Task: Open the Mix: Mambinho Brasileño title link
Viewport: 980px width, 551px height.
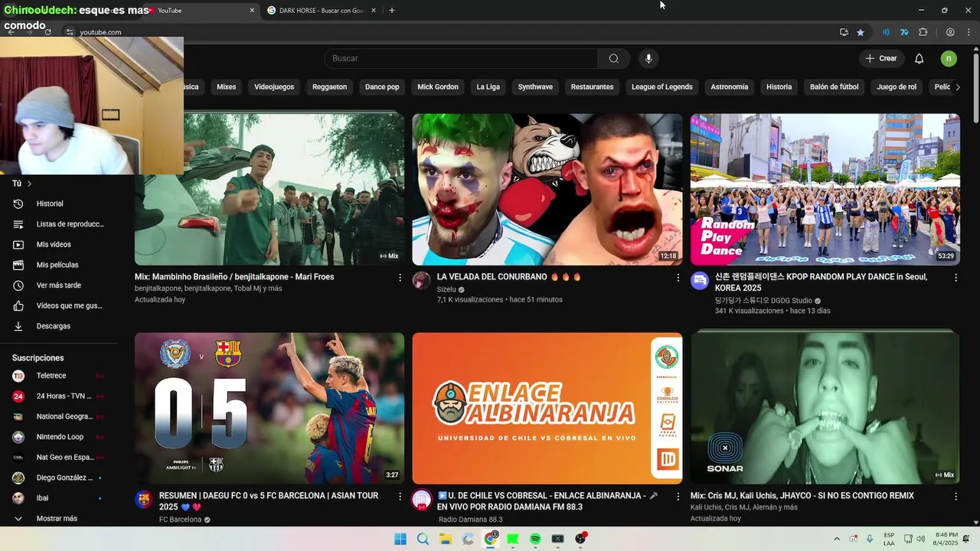Action: (x=234, y=277)
